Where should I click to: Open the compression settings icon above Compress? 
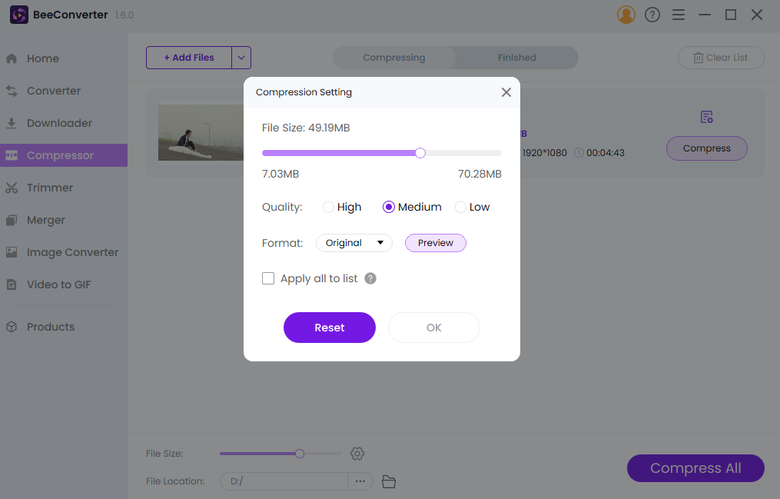706,117
